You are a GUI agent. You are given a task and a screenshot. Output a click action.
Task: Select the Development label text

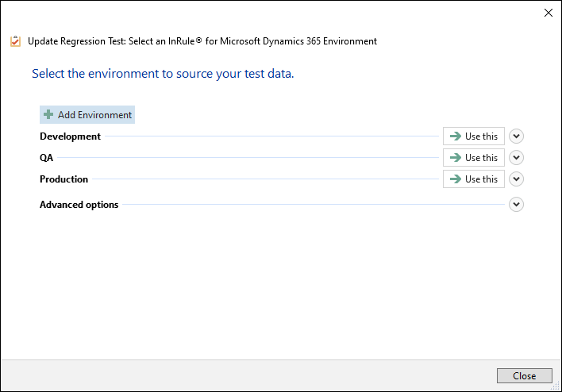pos(70,136)
